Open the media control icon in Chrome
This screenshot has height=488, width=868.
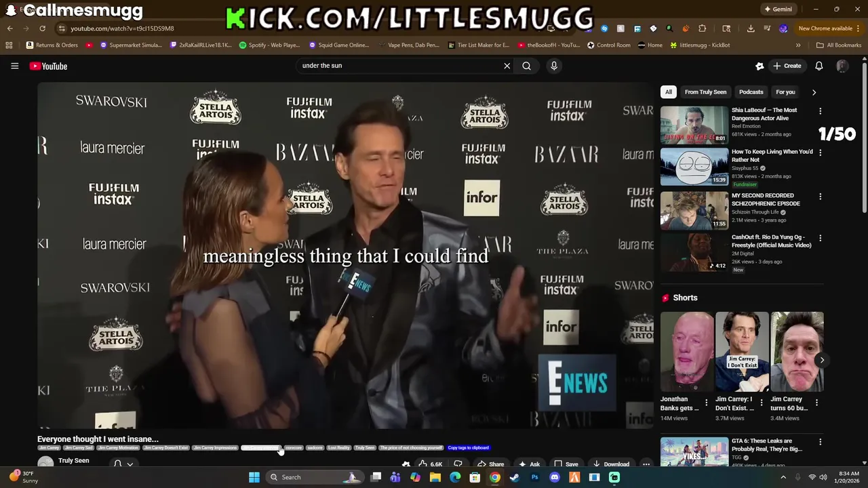[767, 28]
